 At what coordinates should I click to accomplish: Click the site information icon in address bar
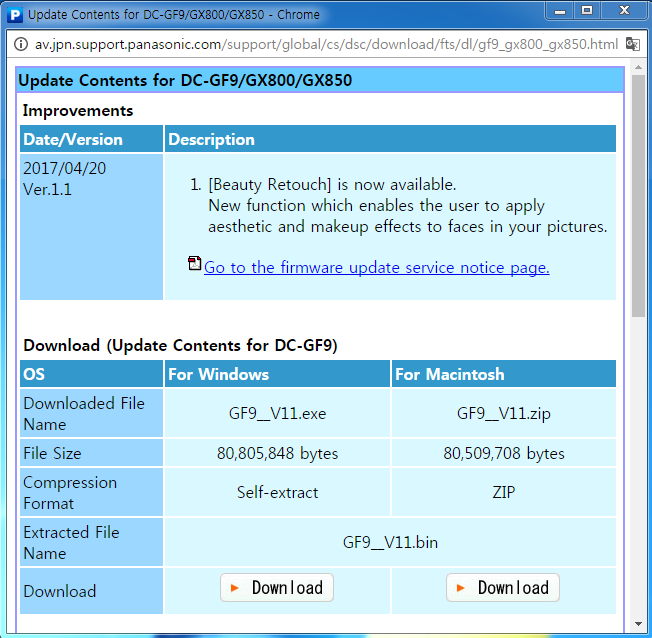(21, 44)
